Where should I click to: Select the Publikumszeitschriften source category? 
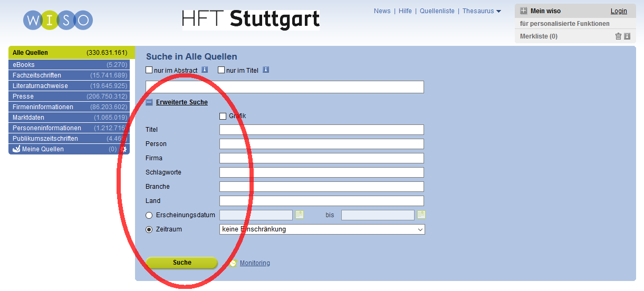pyautogui.click(x=69, y=139)
